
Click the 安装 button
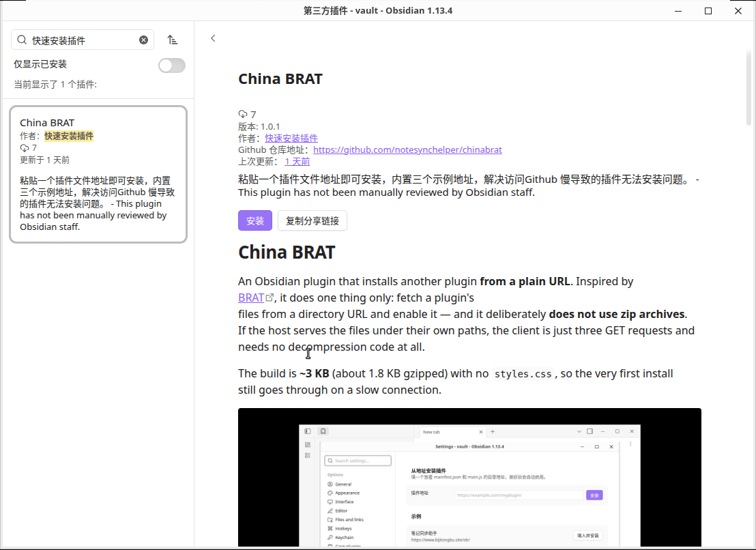point(255,221)
